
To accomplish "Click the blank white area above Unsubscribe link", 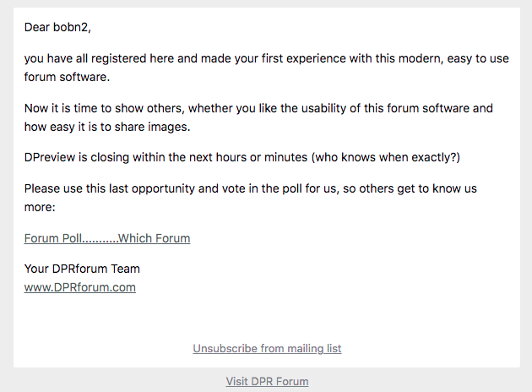I will (x=267, y=319).
